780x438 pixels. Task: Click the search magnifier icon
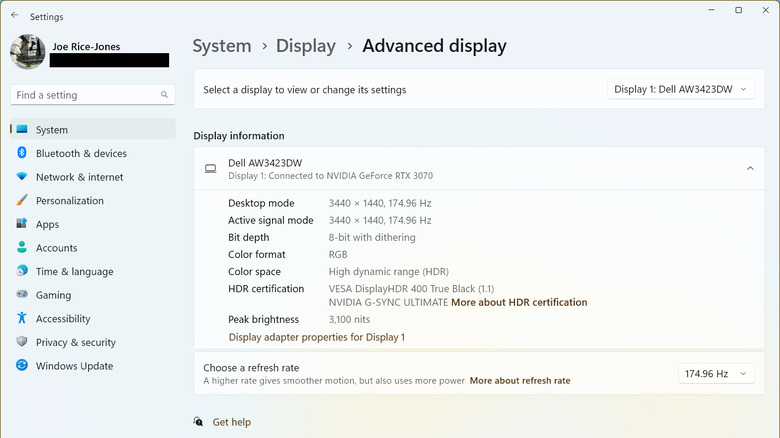click(x=164, y=95)
